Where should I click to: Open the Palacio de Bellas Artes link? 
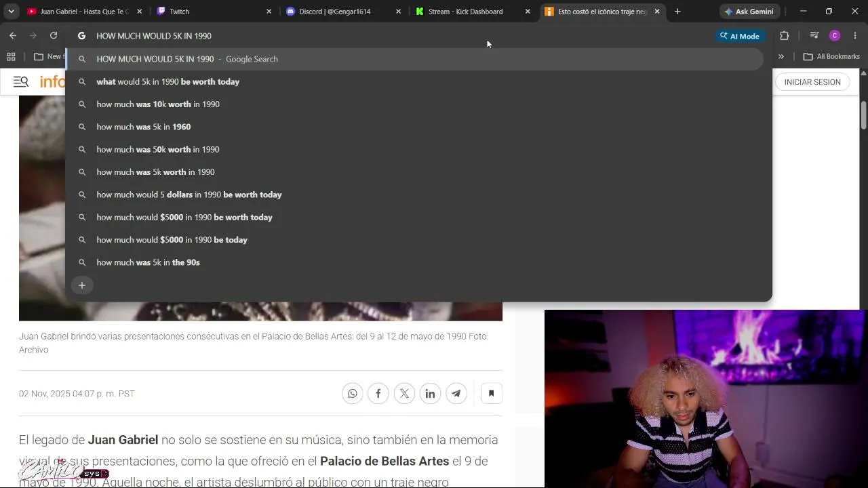tap(384, 462)
